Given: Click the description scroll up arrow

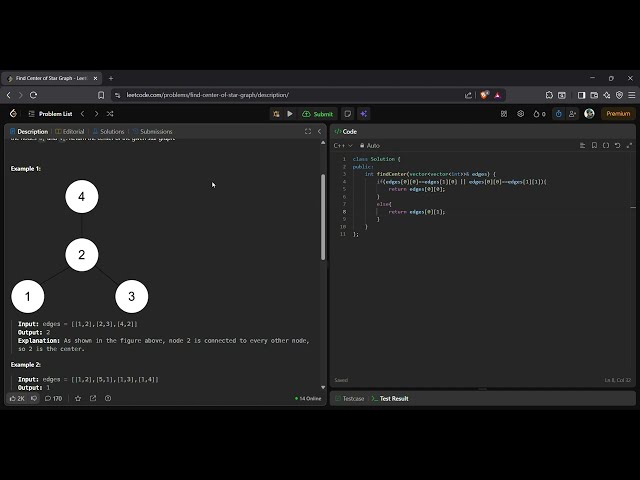Looking at the screenshot, I should (323, 143).
